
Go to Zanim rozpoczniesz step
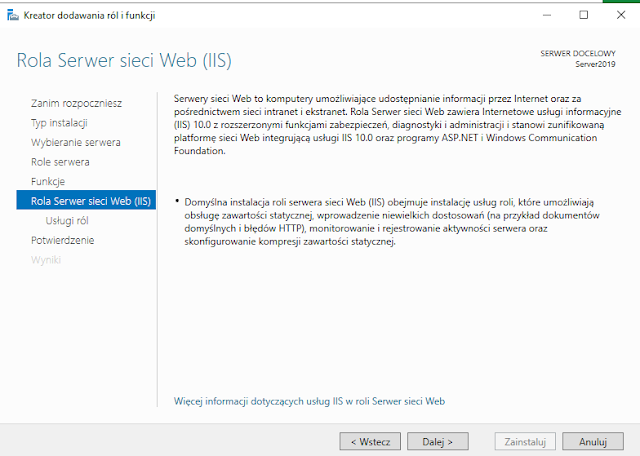click(76, 103)
